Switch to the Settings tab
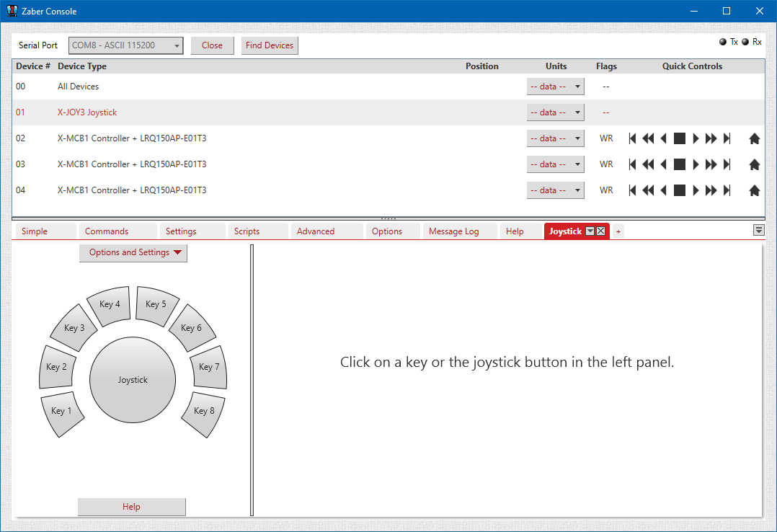Screen dimensions: 777x532 tap(192, 231)
